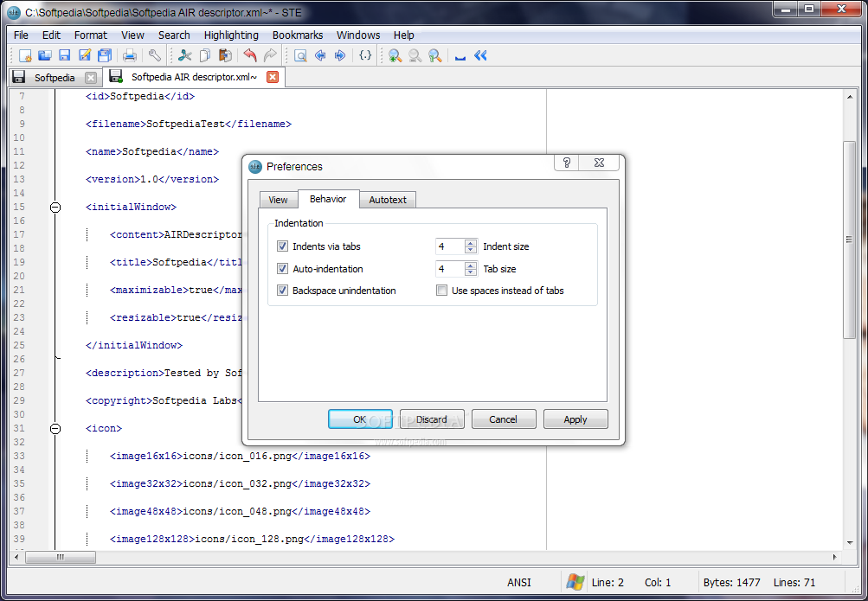Switch to the Softpedia document tab
The height and width of the screenshot is (601, 868).
(55, 78)
